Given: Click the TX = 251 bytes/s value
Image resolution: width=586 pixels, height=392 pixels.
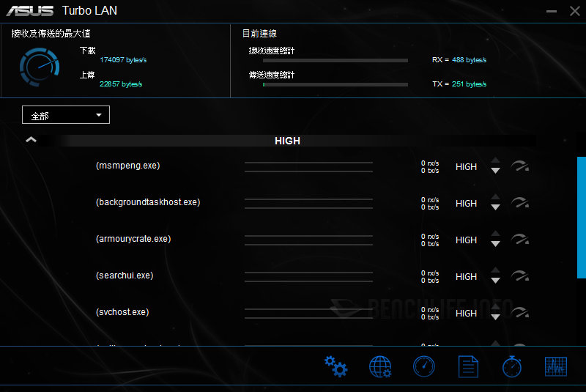Looking at the screenshot, I should click(x=459, y=84).
